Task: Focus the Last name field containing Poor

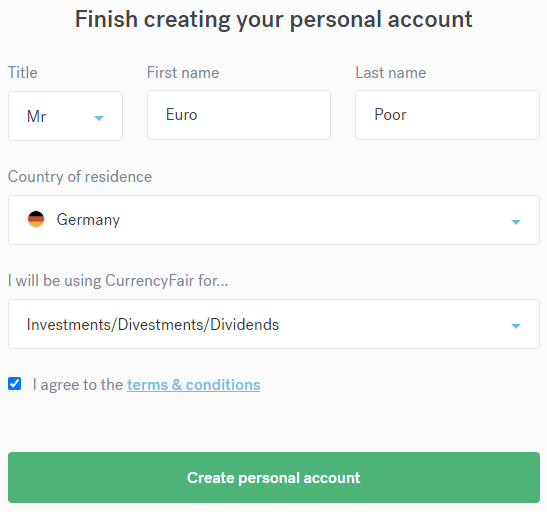Action: (x=447, y=115)
